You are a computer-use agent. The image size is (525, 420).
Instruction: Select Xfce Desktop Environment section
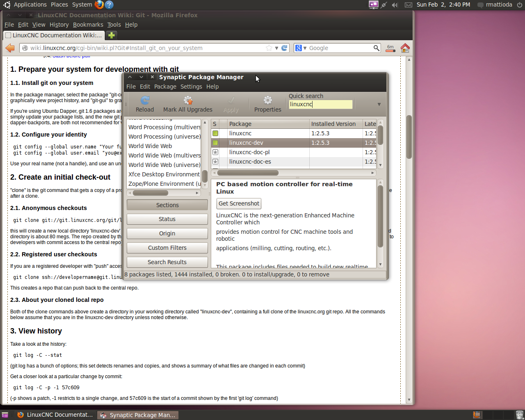[164, 174]
